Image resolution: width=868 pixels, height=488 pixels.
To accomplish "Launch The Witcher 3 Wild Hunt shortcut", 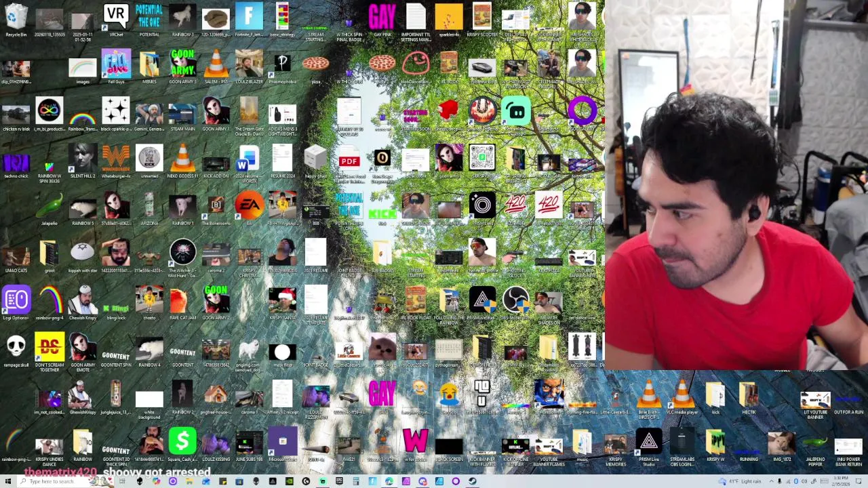I will click(x=182, y=258).
